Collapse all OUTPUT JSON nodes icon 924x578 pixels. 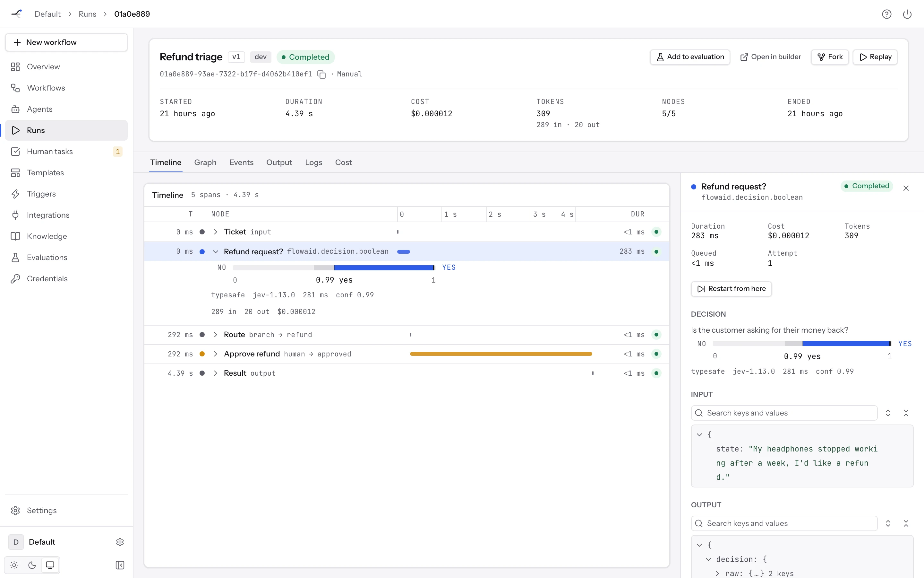(x=906, y=523)
